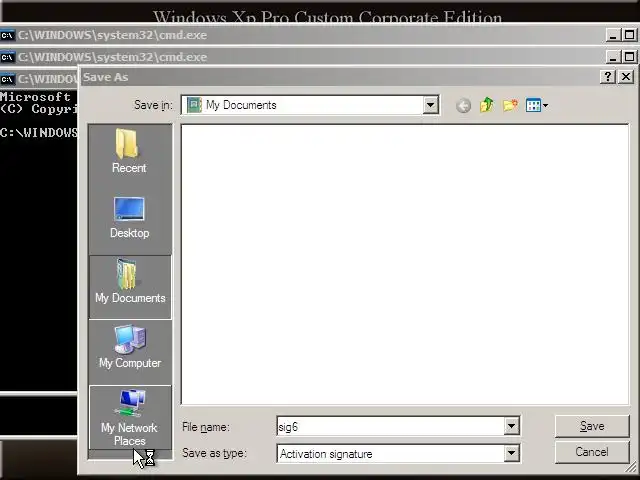Viewport: 640px width, 480px height.
Task: Close the Save As dialog
Action: pyautogui.click(x=626, y=76)
